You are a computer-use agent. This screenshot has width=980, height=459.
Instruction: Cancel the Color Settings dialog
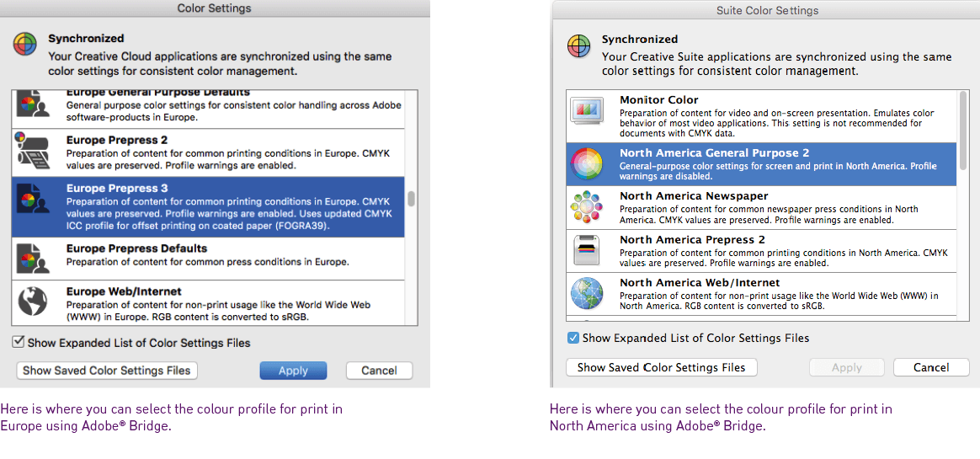(x=379, y=371)
